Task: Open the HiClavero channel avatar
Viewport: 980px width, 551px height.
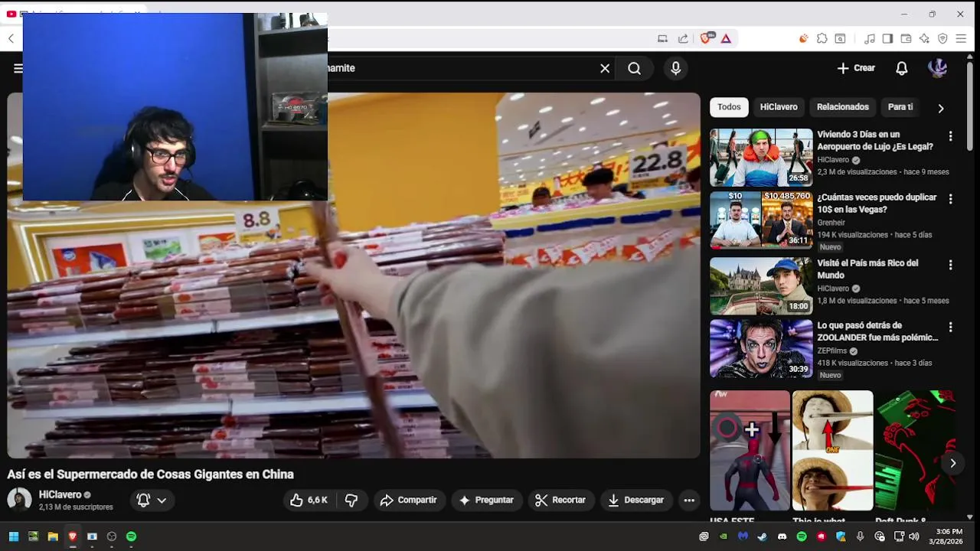Action: [x=19, y=500]
